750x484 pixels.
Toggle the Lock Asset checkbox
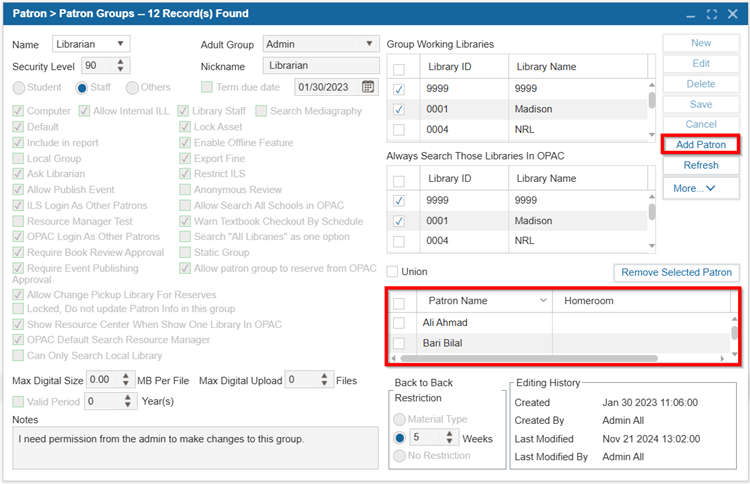coord(185,127)
